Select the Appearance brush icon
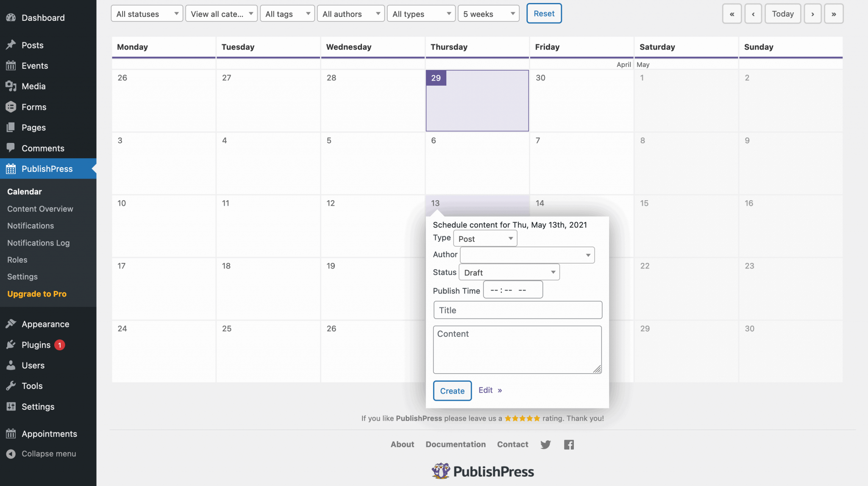868x486 pixels. (x=11, y=324)
